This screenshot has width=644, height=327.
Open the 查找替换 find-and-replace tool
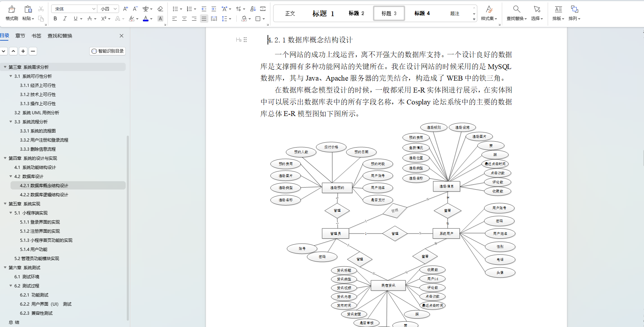tap(516, 13)
